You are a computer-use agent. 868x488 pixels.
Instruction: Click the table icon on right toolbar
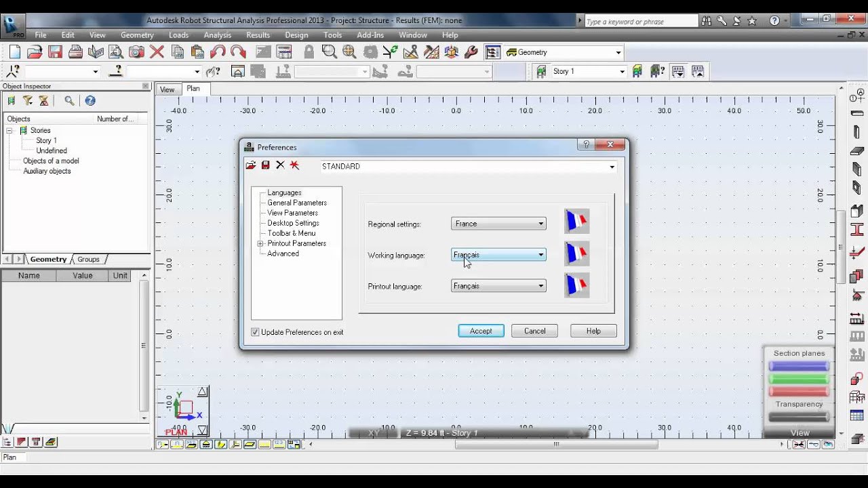point(857,415)
